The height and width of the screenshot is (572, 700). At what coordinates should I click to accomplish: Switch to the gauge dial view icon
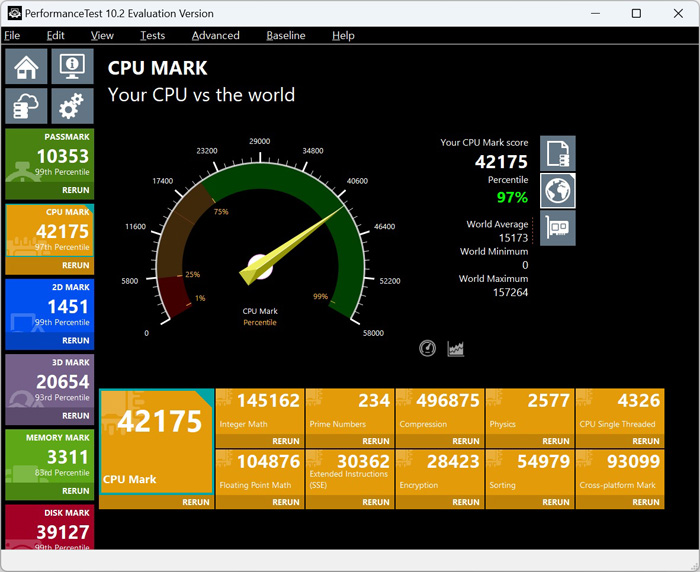[x=427, y=348]
